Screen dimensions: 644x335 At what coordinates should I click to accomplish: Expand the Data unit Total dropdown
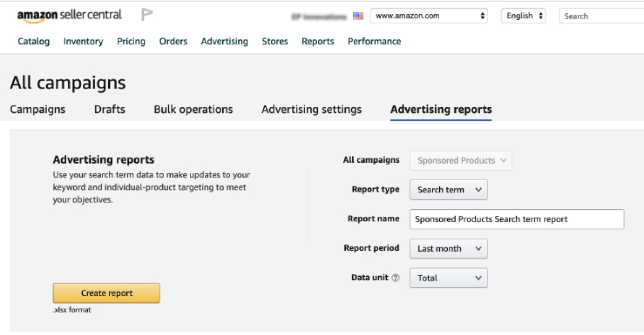448,278
